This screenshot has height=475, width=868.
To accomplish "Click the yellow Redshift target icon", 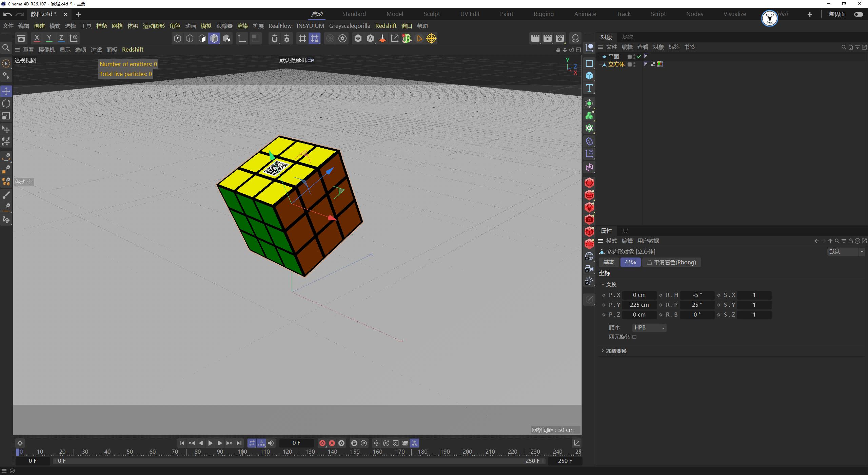I will [x=431, y=38].
